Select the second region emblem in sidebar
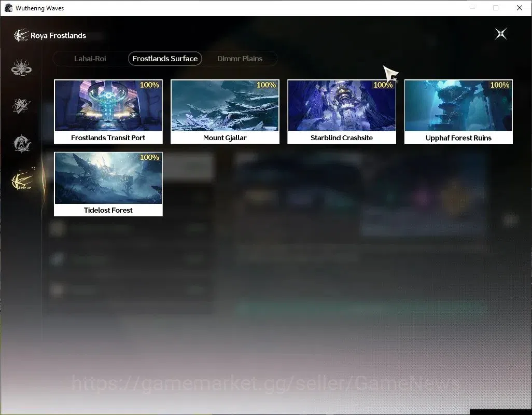Viewport: 532px width, 415px height. tap(21, 105)
